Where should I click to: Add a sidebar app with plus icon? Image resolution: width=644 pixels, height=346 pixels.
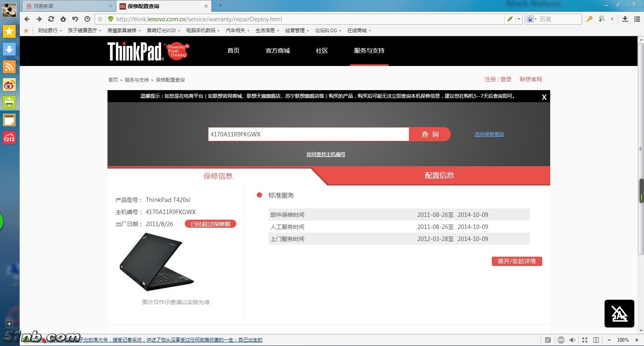(x=9, y=324)
